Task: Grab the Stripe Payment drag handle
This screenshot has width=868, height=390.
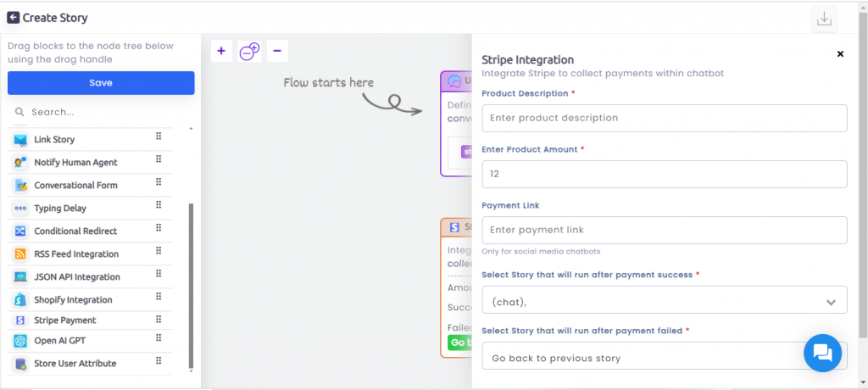Action: pyautogui.click(x=159, y=319)
